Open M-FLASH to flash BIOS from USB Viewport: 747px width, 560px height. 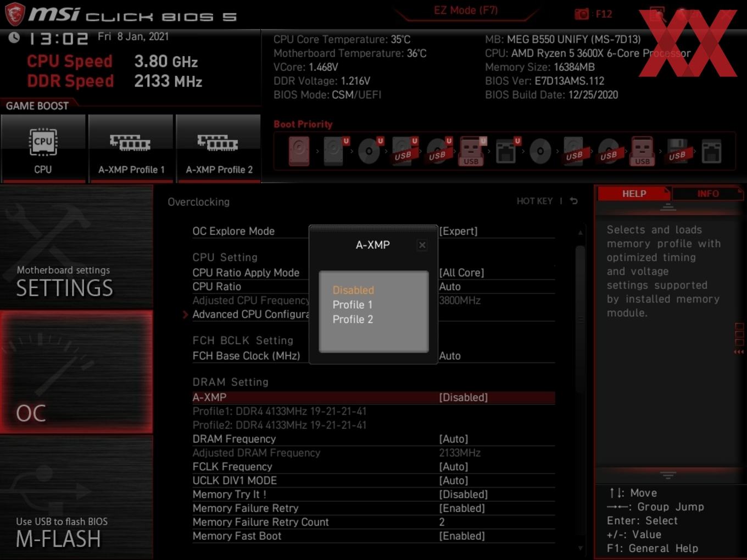pos(76,497)
